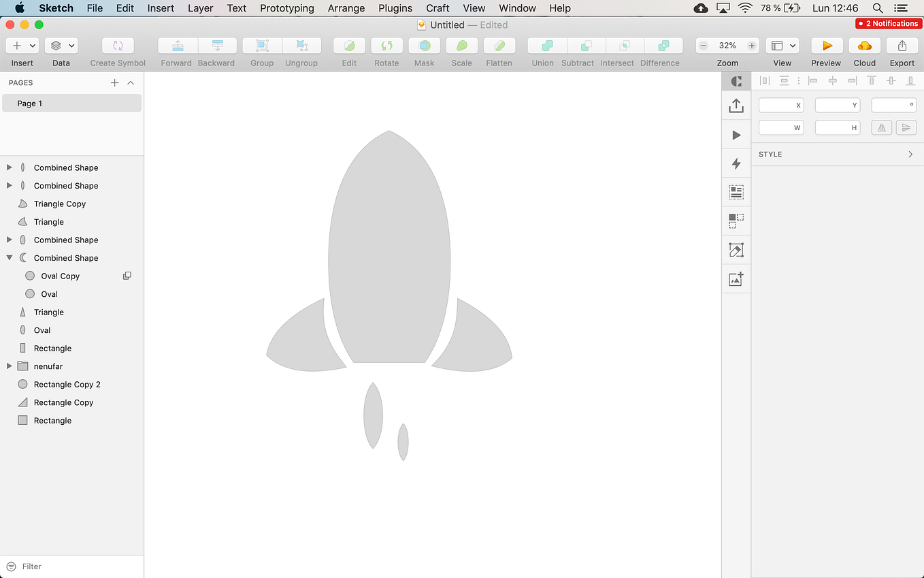
Task: Add a new page with plus button
Action: 114,82
